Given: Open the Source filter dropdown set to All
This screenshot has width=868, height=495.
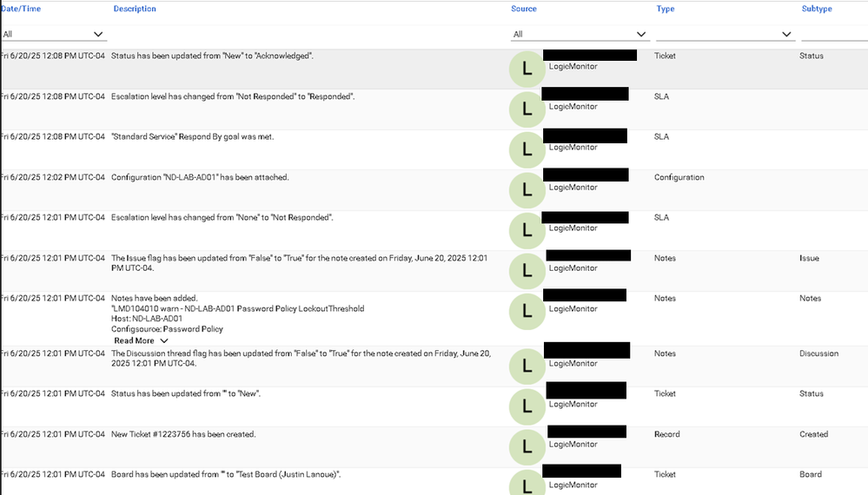Looking at the screenshot, I should click(580, 34).
